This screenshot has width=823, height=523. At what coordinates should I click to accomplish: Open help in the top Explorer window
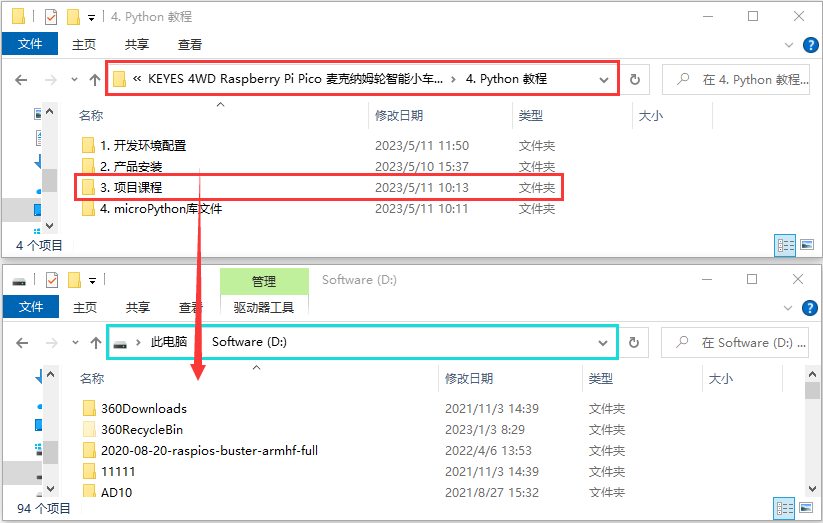click(x=810, y=45)
